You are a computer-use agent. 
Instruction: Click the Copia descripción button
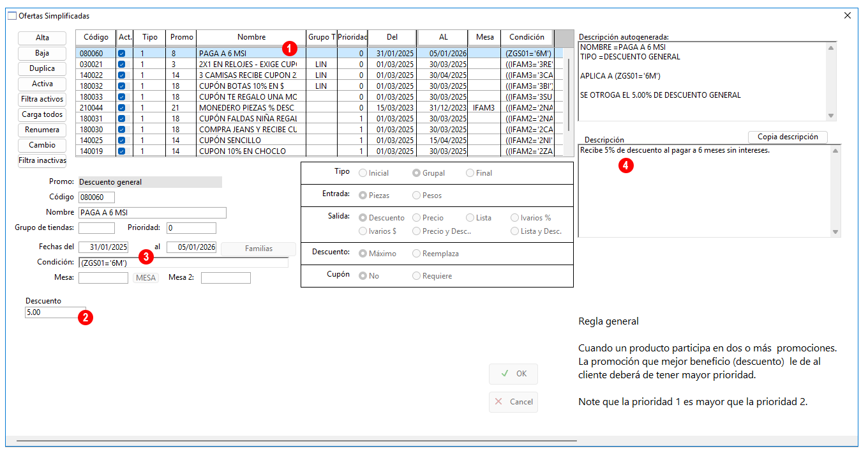788,137
